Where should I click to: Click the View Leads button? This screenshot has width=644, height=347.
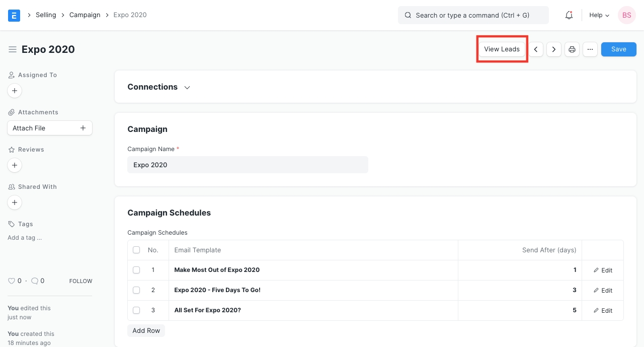pos(502,49)
